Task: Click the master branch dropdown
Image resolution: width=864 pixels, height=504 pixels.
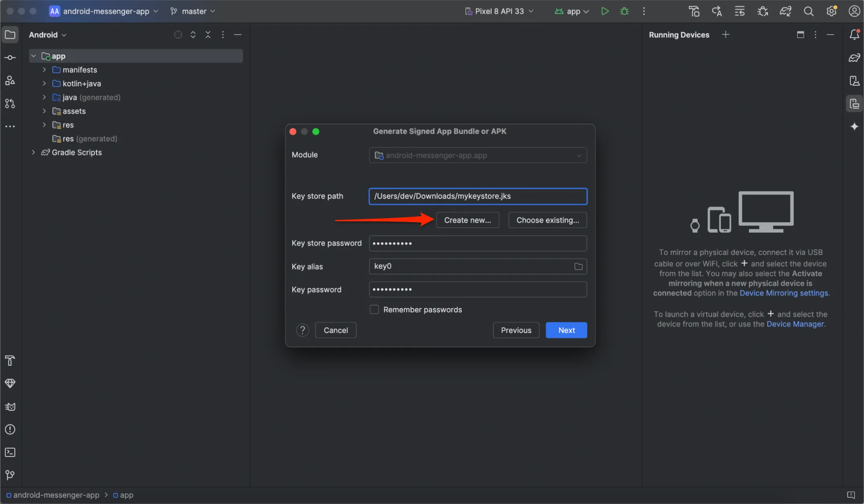Action: coord(195,11)
